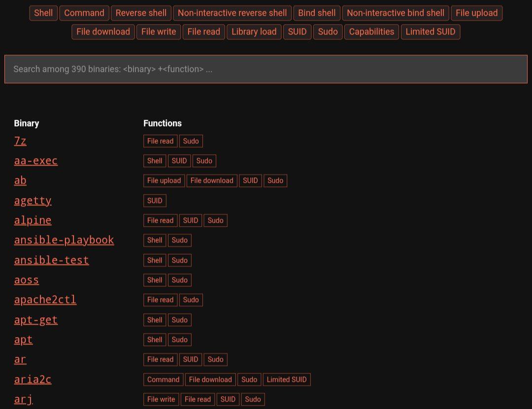Click the Sudo tag next to agetty's neighbor alpine
Screen dimensions: 532x409
[x=215, y=220]
